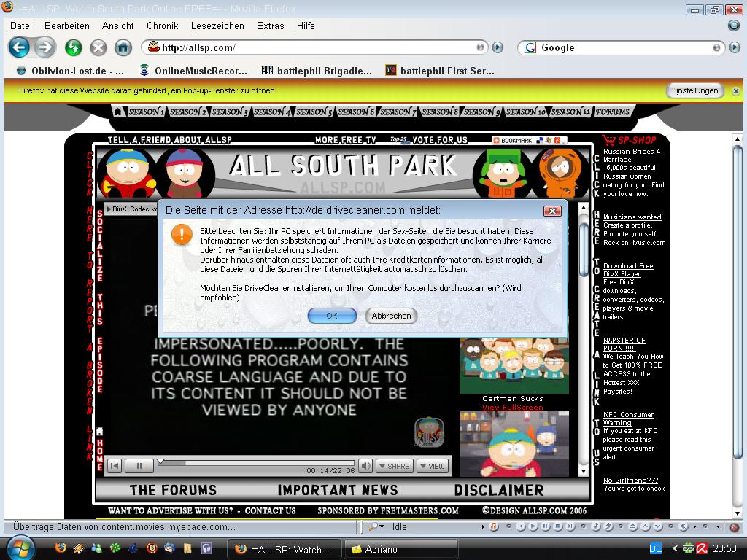The image size is (747, 560).
Task: Pause the South Park video
Action: tap(139, 466)
